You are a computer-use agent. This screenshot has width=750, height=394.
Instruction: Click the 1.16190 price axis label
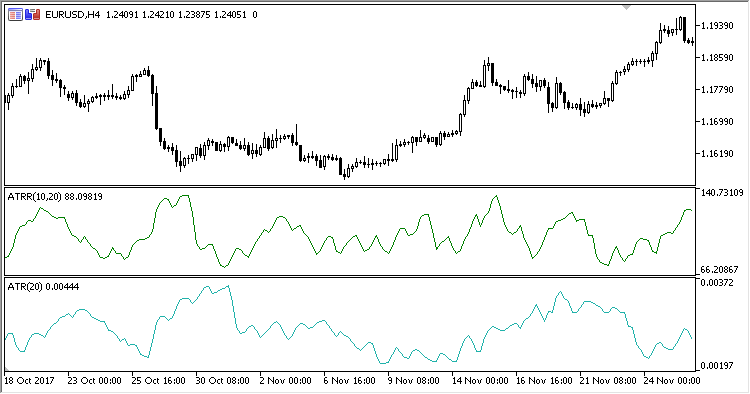tap(717, 154)
